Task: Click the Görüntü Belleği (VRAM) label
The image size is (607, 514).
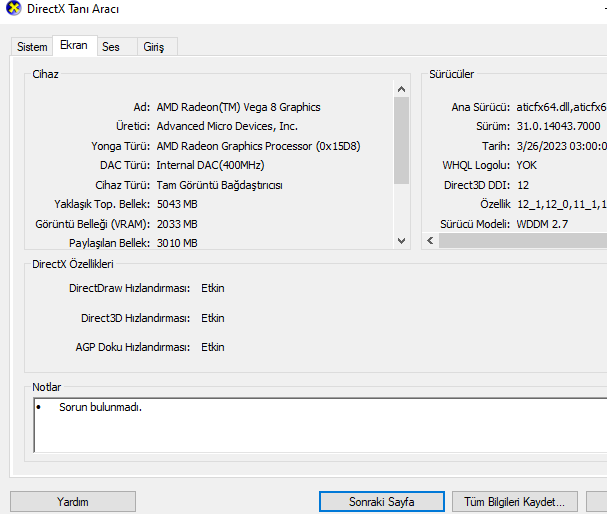Action: coord(93,224)
